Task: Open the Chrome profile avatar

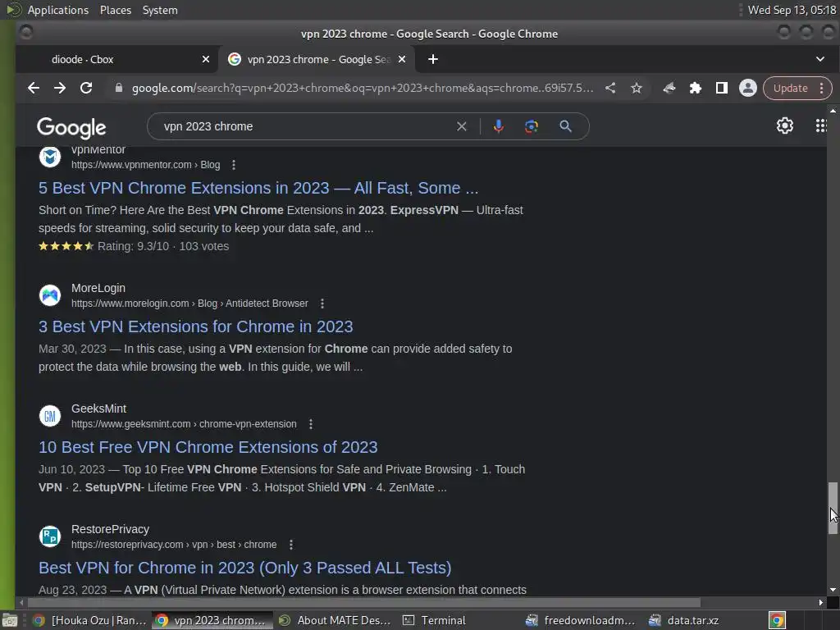Action: 748,89
